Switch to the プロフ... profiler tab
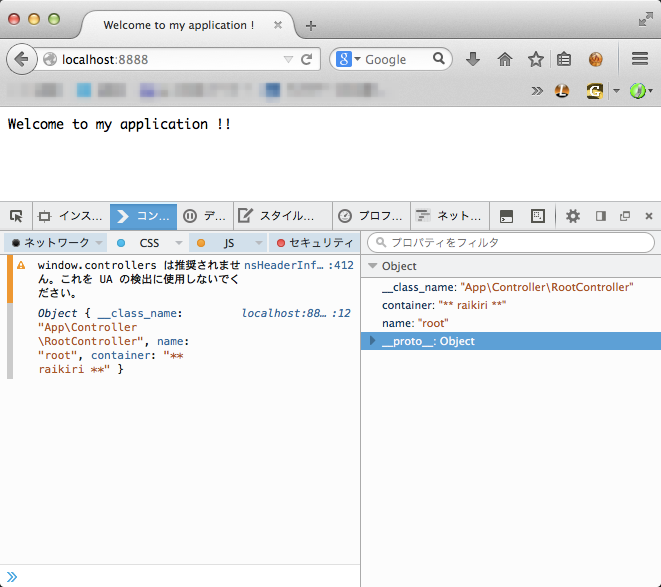Image resolution: width=661 pixels, height=587 pixels. point(371,216)
